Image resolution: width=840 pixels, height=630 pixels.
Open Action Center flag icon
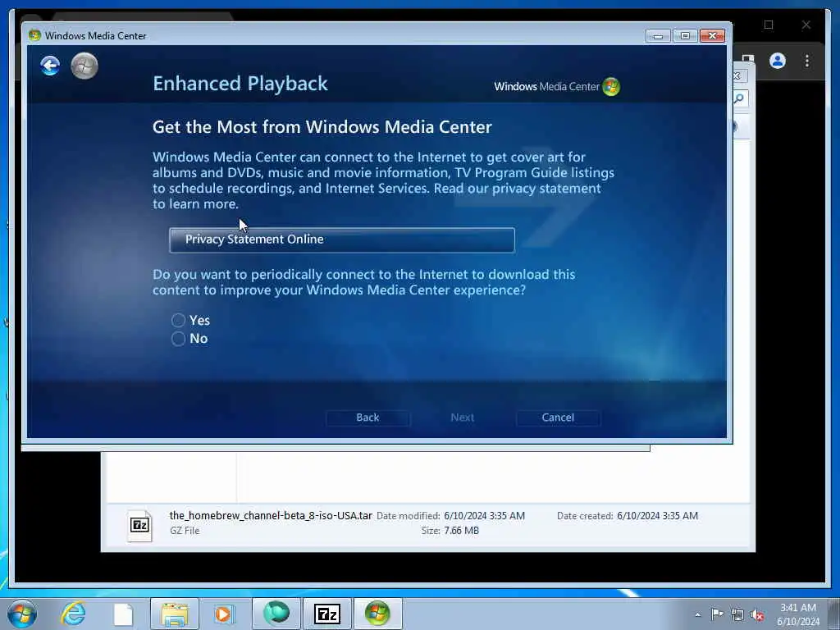[x=717, y=614]
